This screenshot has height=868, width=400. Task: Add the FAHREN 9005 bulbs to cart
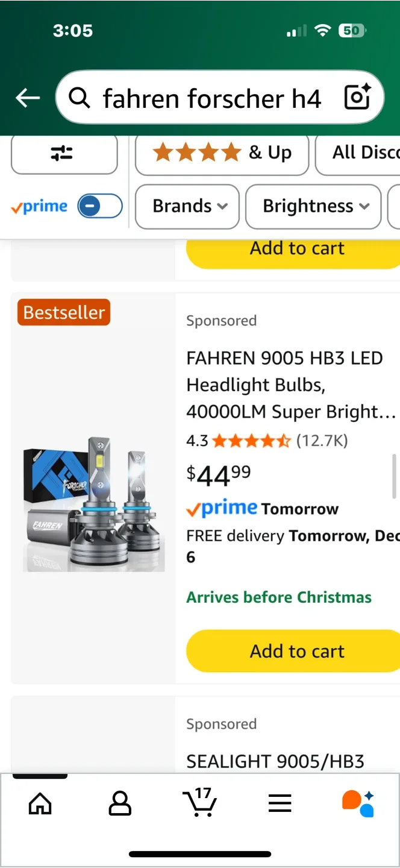pyautogui.click(x=296, y=651)
